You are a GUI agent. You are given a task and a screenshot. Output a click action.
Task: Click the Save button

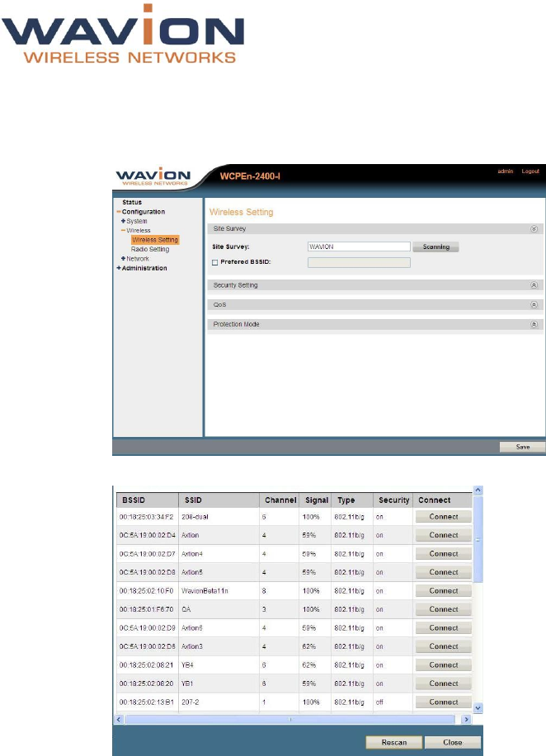point(522,447)
